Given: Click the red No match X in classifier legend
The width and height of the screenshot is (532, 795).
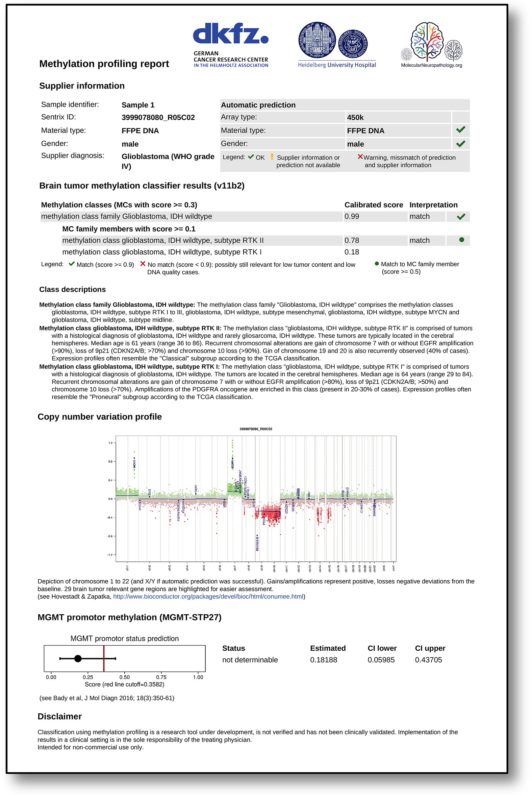Looking at the screenshot, I should pos(143,264).
